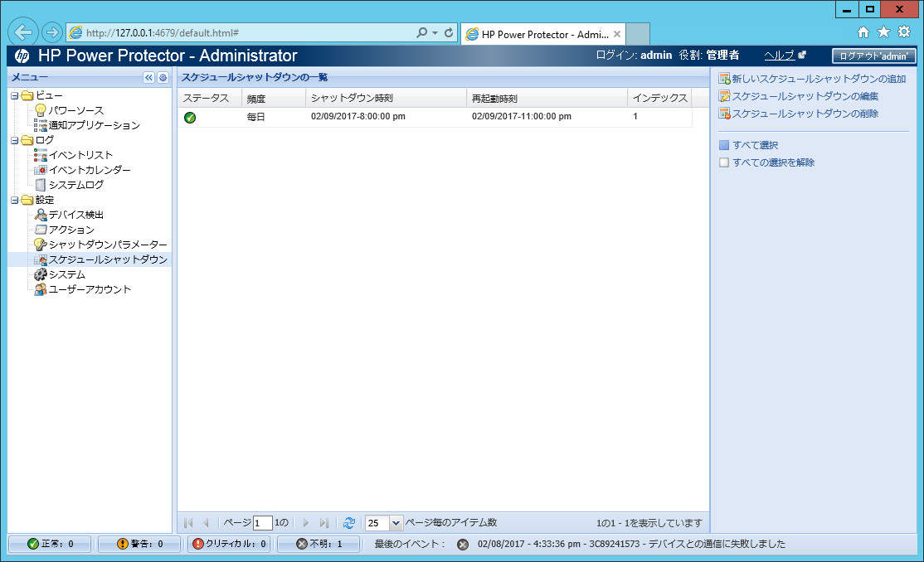Click the 通知アプリケーション icon

point(41,125)
